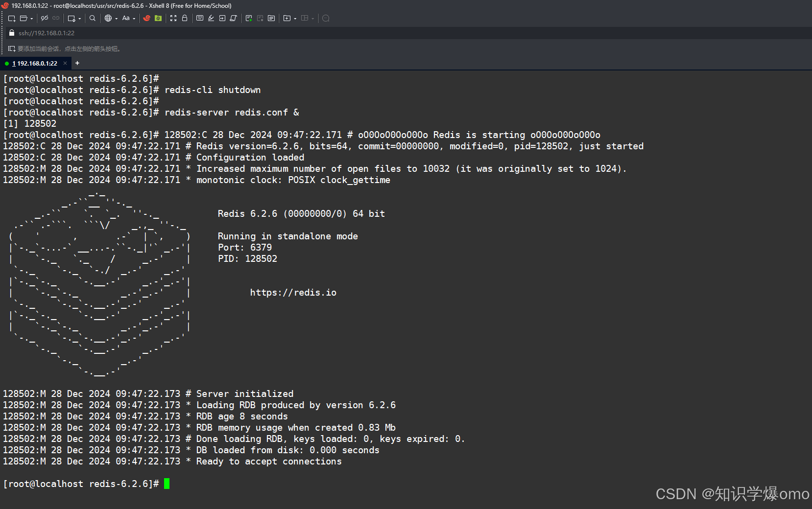Click the green Xmanager icon
Image resolution: width=812 pixels, height=509 pixels.
(158, 18)
